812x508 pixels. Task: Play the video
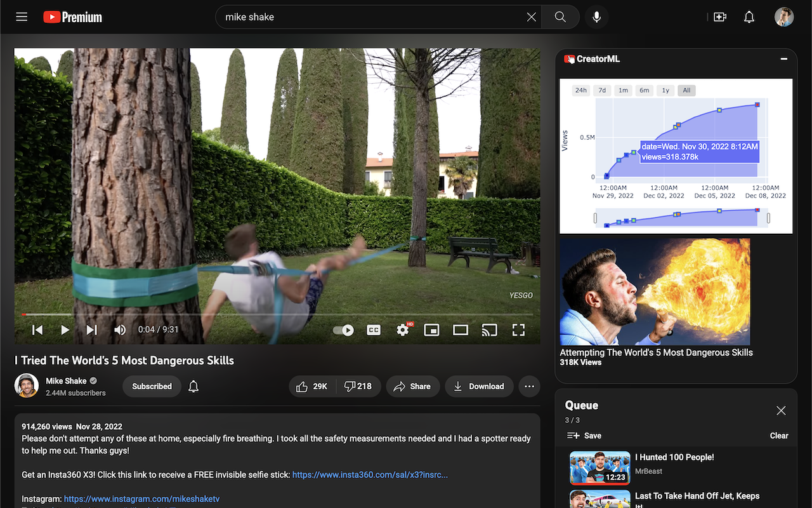pos(65,330)
